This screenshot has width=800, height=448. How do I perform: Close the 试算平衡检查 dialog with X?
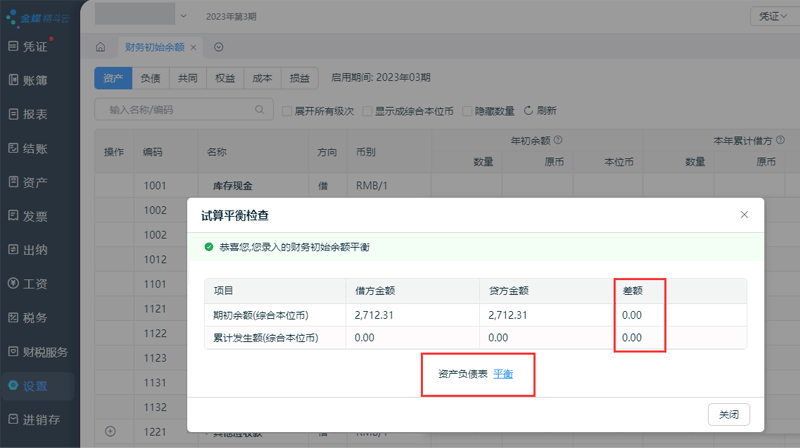pyautogui.click(x=744, y=215)
